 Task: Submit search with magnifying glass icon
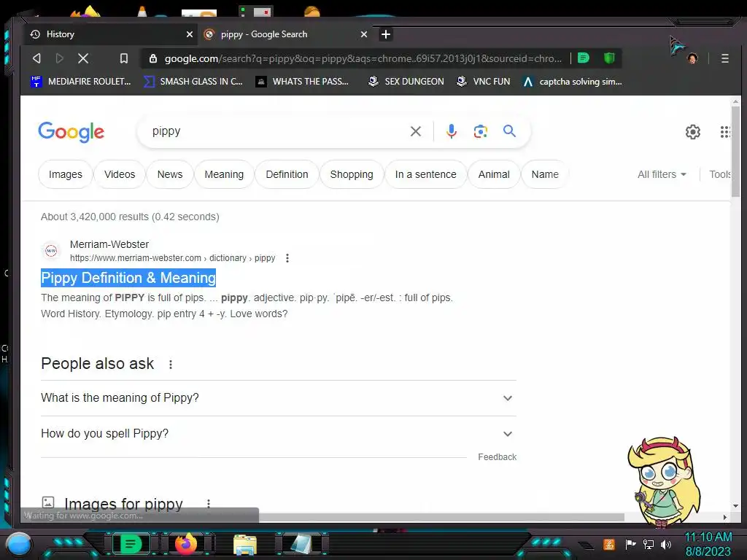point(509,131)
